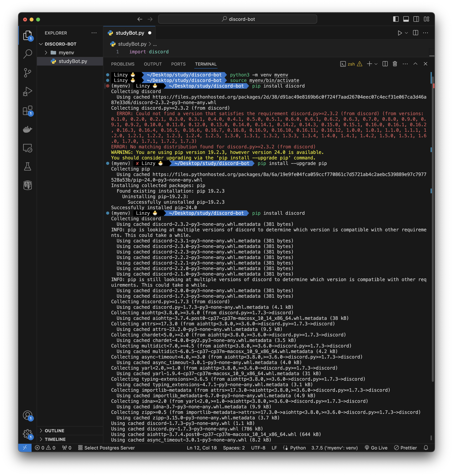
Task: Open studyBot.py in the explorer tree
Action: point(70,61)
